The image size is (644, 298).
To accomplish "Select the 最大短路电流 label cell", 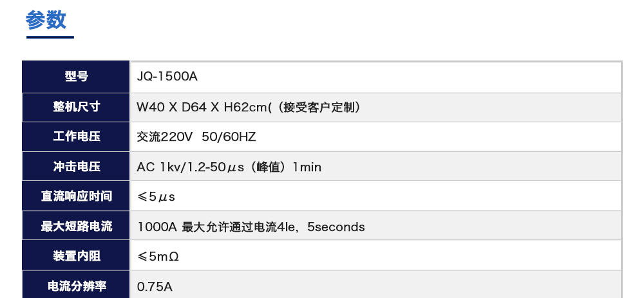I will [76, 227].
